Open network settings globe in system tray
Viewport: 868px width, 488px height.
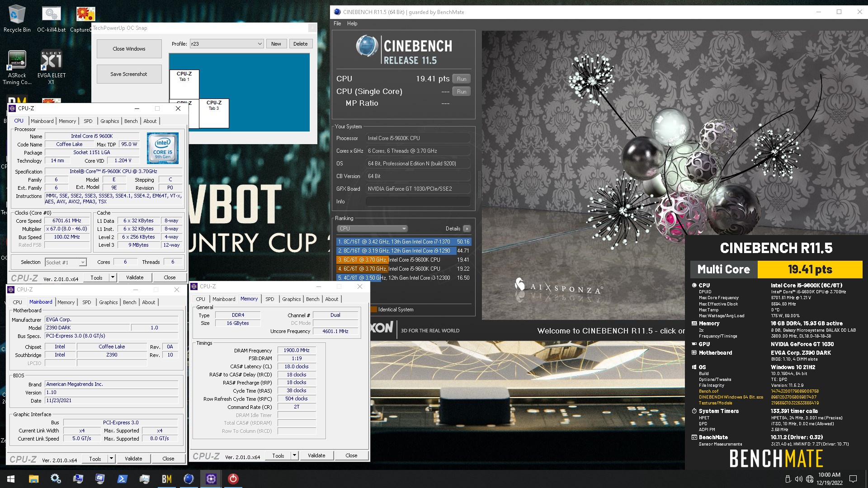click(809, 479)
